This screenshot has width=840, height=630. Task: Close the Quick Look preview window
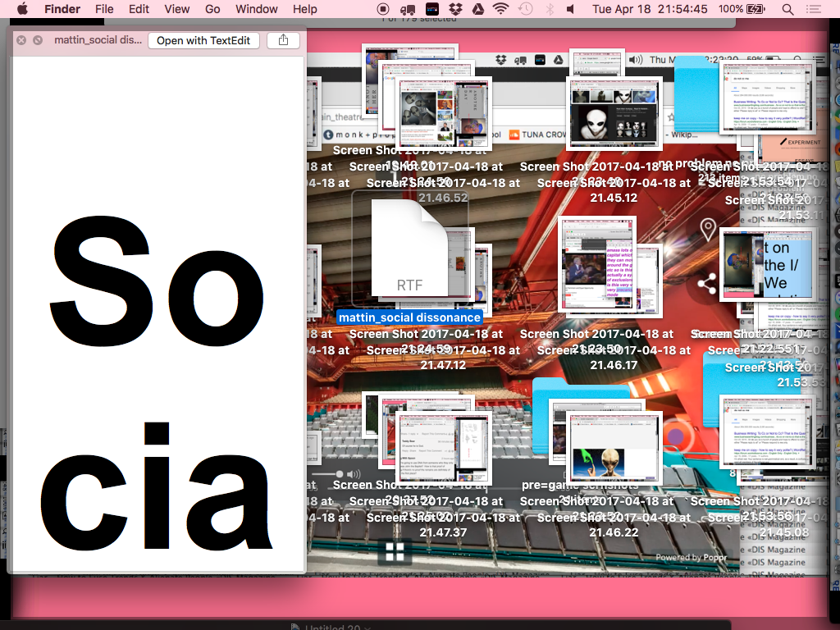click(21, 40)
